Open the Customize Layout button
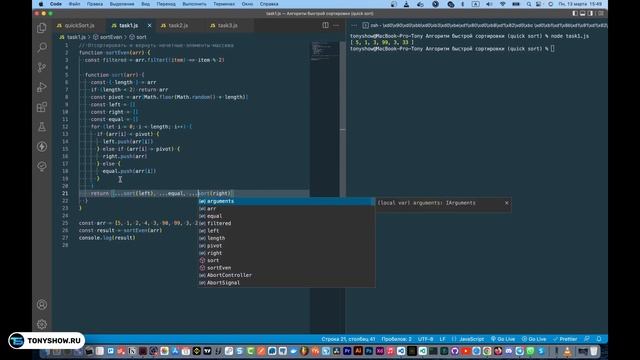The height and width of the screenshot is (360, 640). 600,13
